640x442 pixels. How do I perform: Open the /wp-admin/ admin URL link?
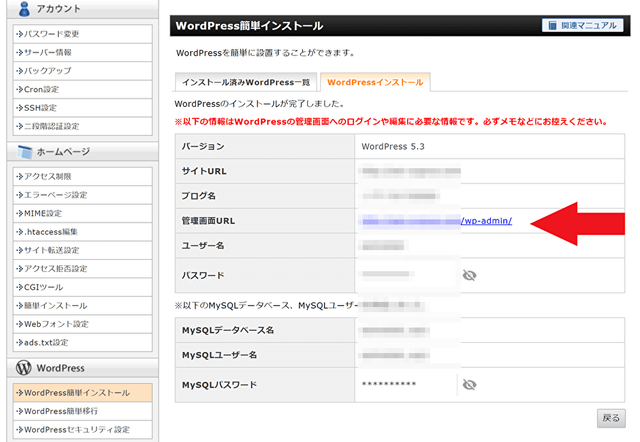[486, 221]
